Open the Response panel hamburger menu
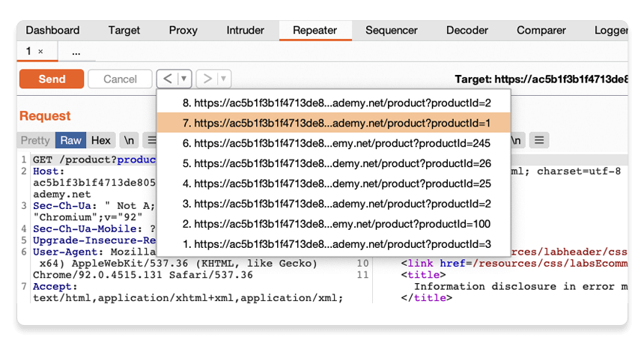The height and width of the screenshot is (358, 644). coord(539,140)
